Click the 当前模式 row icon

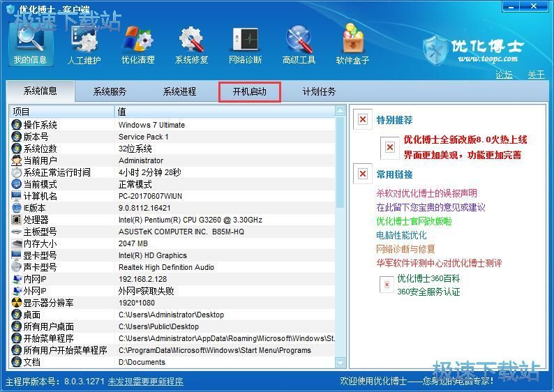[x=16, y=184]
